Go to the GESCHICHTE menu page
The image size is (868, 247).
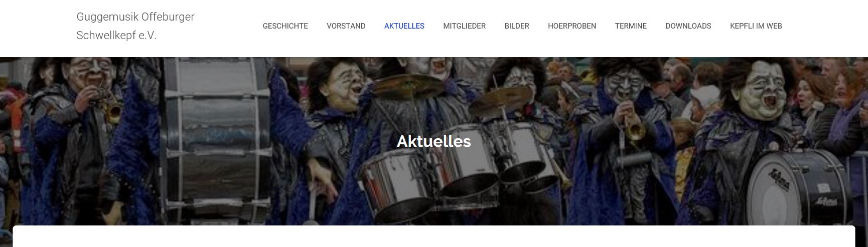pos(285,26)
